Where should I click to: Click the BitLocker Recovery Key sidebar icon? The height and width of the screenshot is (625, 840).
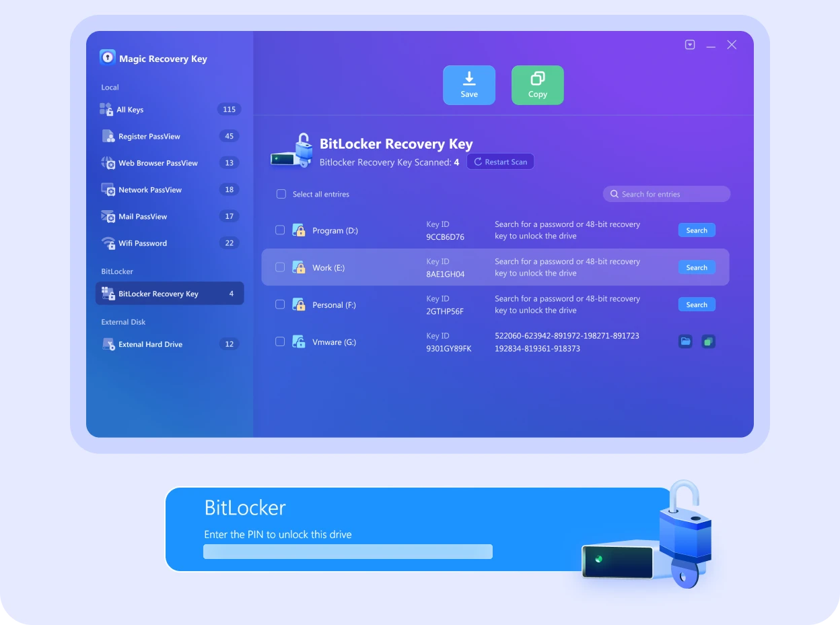pos(108,294)
